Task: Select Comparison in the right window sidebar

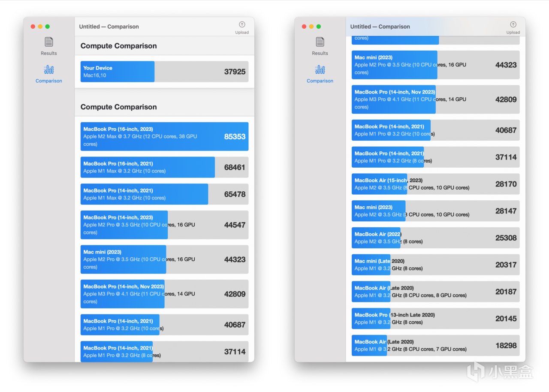Action: pos(320,74)
